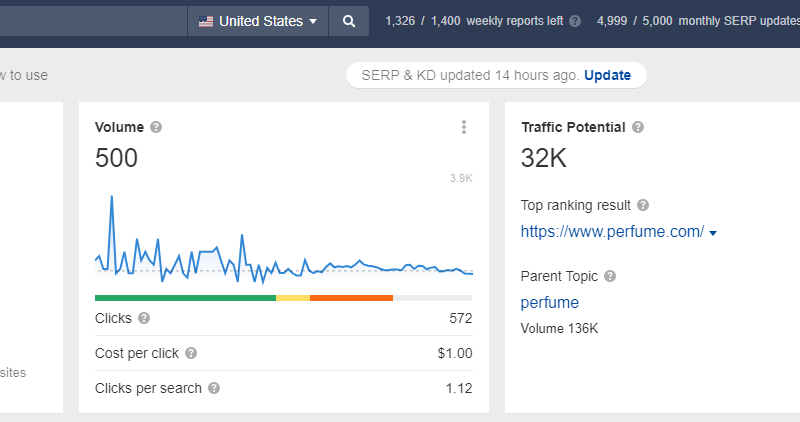
Task: Click the Top ranking result help icon
Action: click(643, 205)
